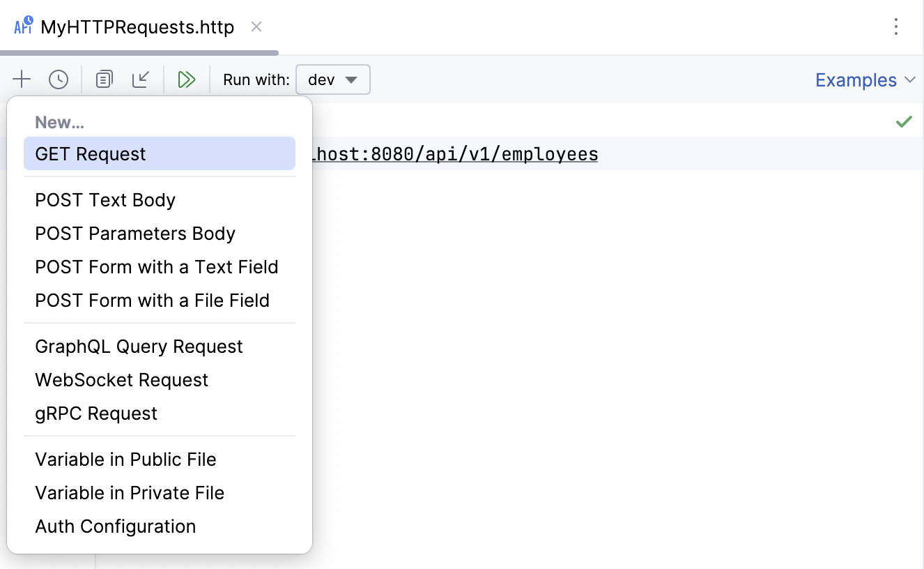The image size is (924, 569).
Task: Expand the Examples dropdown
Action: click(865, 79)
